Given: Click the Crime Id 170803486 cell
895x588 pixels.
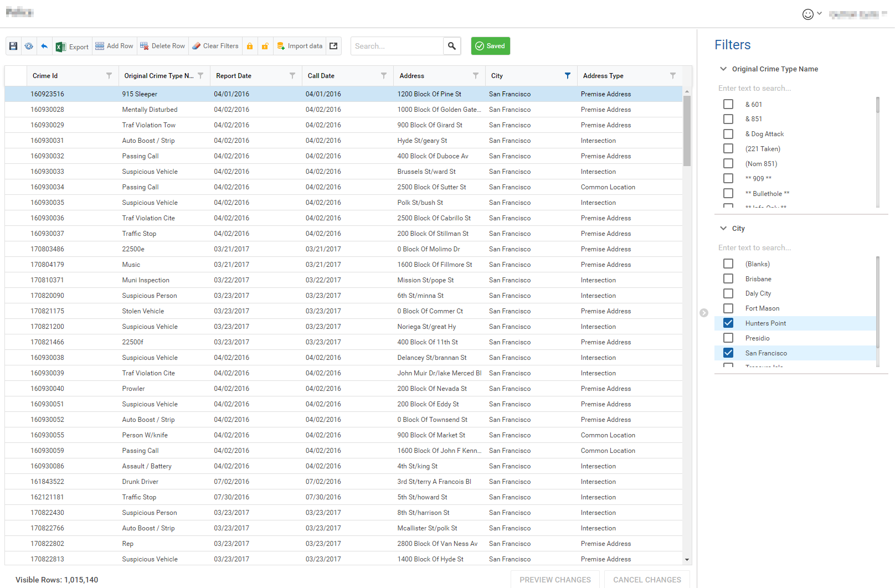Looking at the screenshot, I should [73, 249].
